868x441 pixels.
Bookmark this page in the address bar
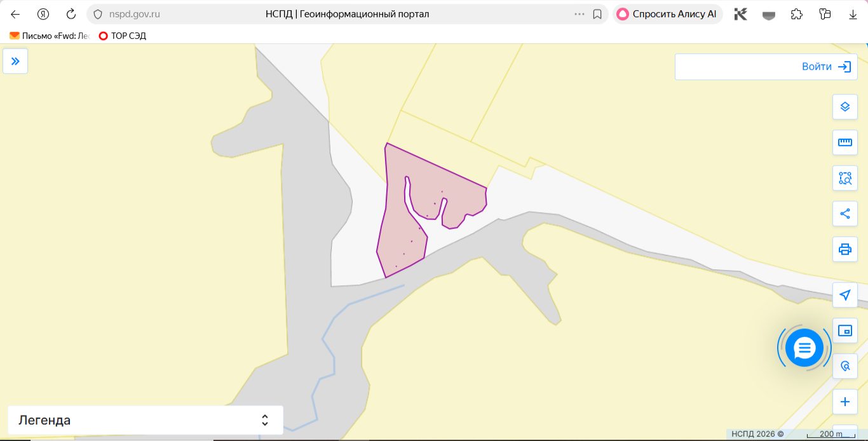tap(597, 14)
